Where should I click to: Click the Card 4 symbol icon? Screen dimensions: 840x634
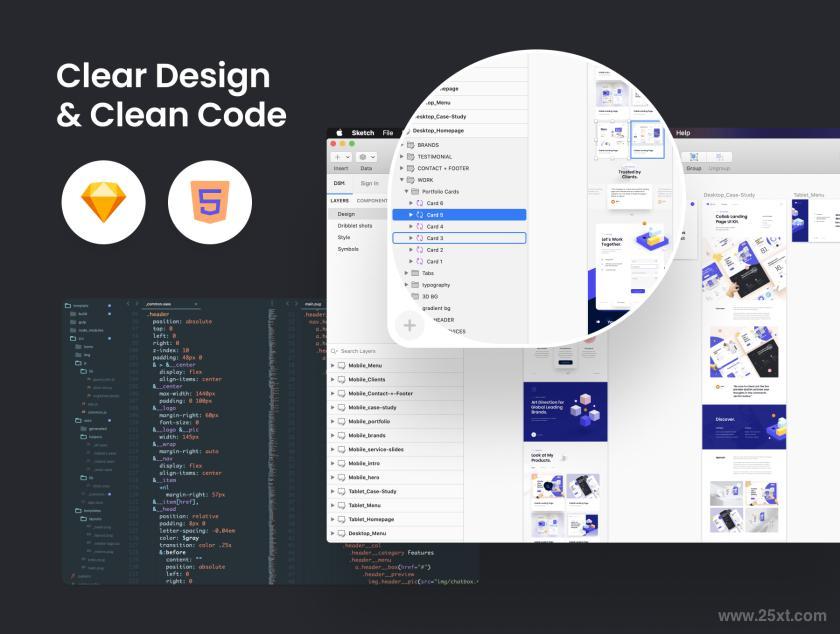tap(420, 226)
